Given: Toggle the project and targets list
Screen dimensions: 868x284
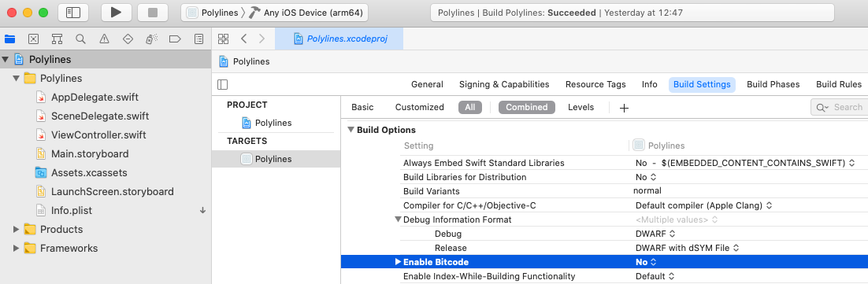Looking at the screenshot, I should pos(223,84).
